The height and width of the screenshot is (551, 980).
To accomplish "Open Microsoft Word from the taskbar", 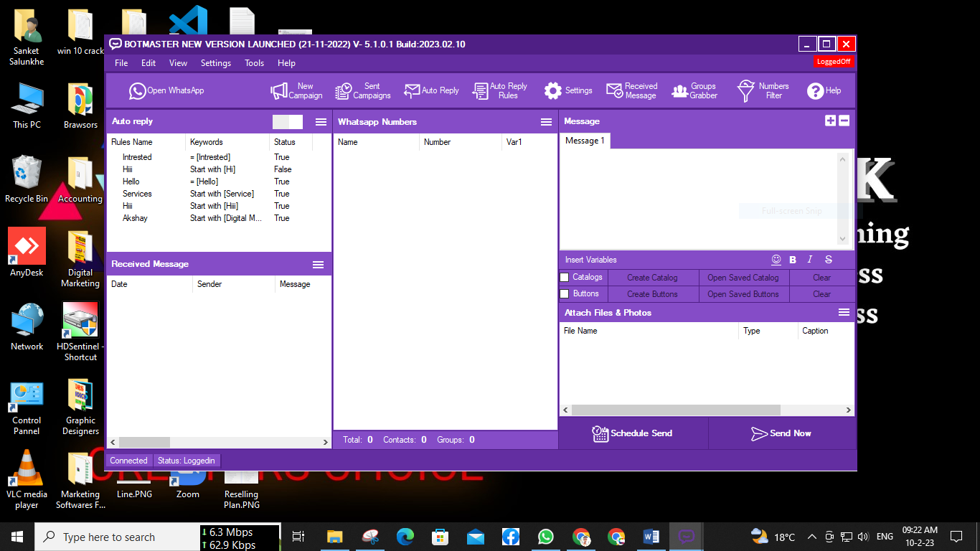I will tap(651, 537).
